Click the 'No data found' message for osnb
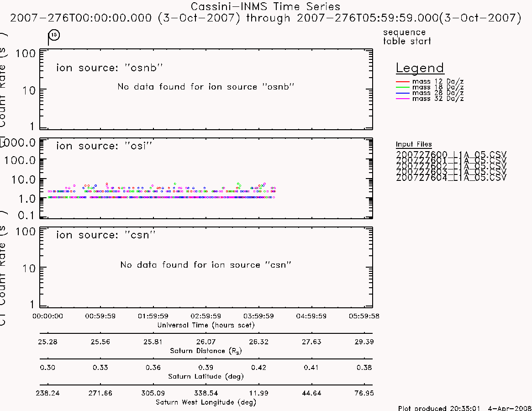Viewport: 532px width, 411px height. (205, 87)
